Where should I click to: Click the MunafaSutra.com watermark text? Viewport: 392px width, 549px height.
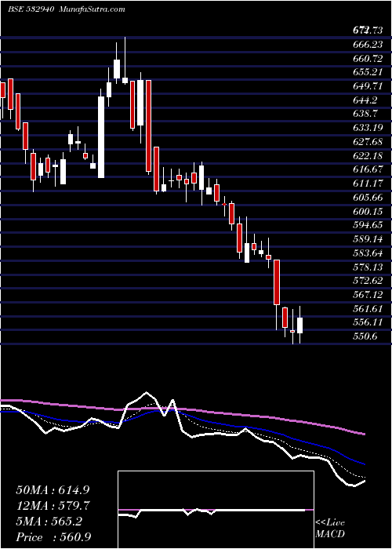coord(92,9)
